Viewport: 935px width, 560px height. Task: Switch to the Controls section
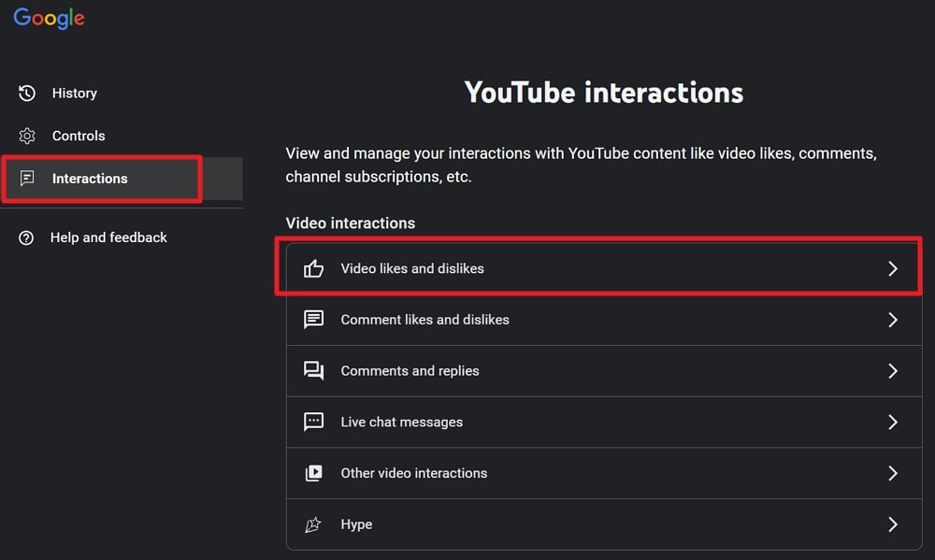(x=79, y=136)
